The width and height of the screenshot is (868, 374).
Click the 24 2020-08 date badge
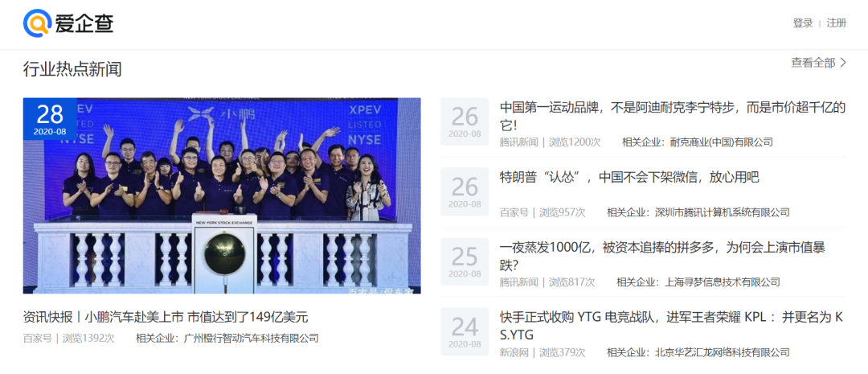(x=465, y=331)
